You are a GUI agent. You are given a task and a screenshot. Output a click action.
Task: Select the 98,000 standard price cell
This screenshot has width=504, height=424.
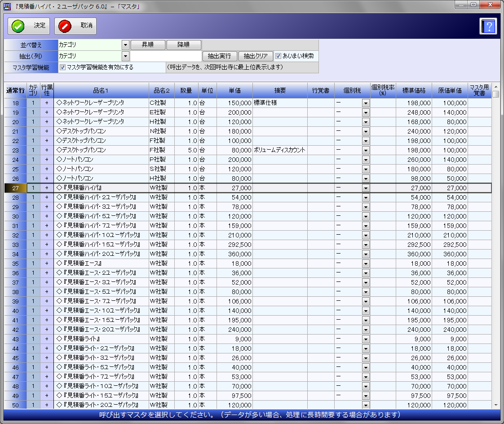[x=414, y=179]
